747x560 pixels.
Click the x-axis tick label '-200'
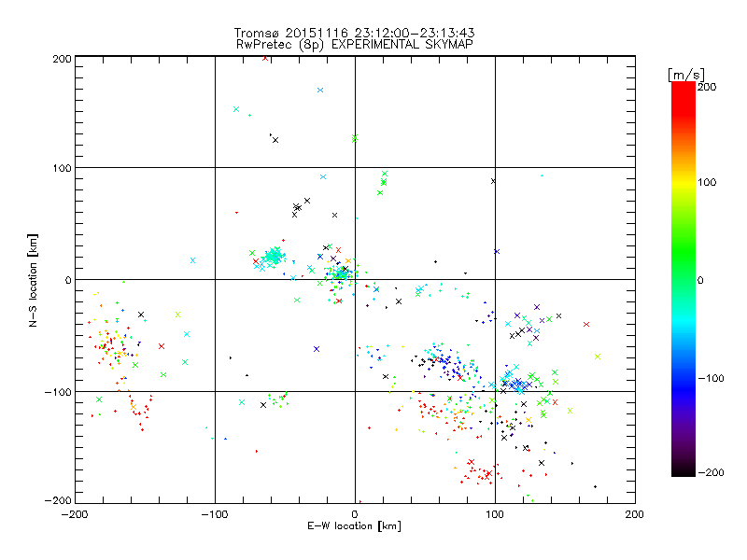pyautogui.click(x=75, y=514)
